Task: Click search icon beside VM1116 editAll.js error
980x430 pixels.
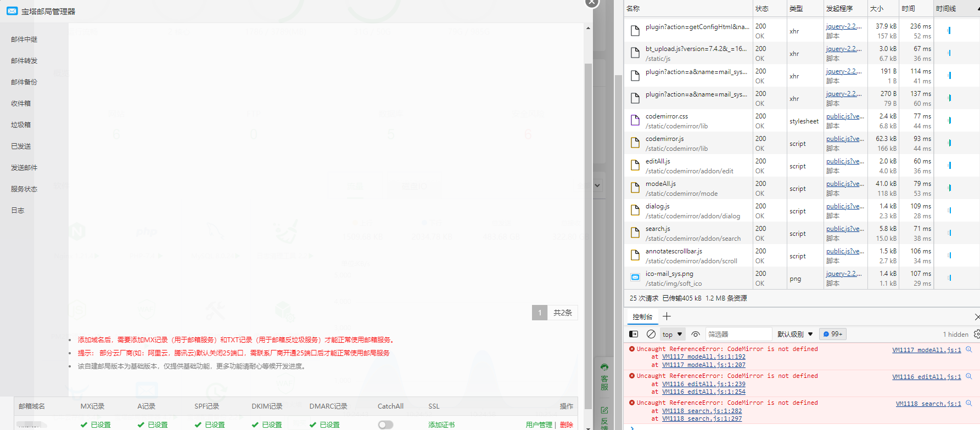Action: (969, 376)
